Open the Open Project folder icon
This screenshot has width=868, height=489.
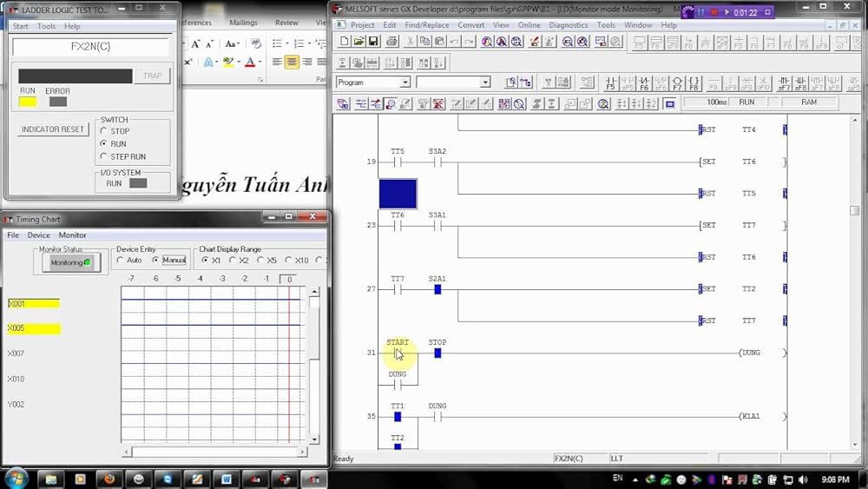click(x=359, y=42)
